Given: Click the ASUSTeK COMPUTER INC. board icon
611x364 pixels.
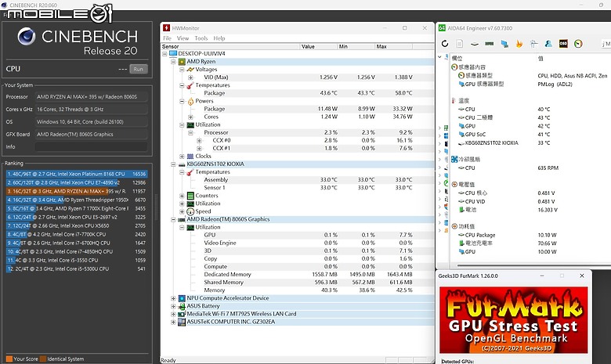Looking at the screenshot, I should [x=182, y=322].
